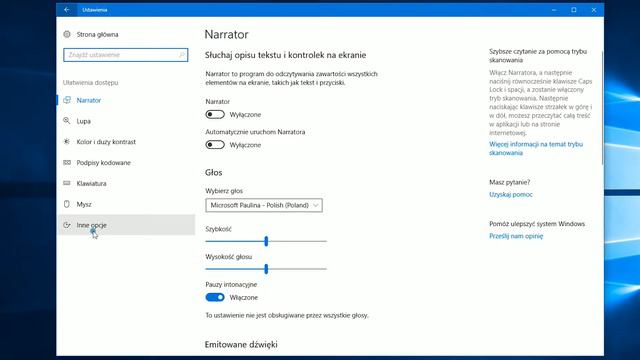
Task: Click the Mysz mouse icon
Action: [x=67, y=204]
